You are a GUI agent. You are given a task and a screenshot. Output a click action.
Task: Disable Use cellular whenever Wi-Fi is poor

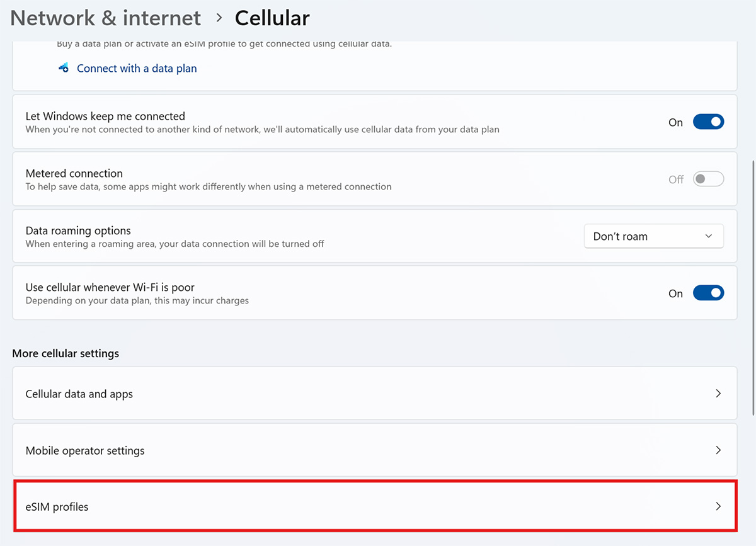point(708,293)
